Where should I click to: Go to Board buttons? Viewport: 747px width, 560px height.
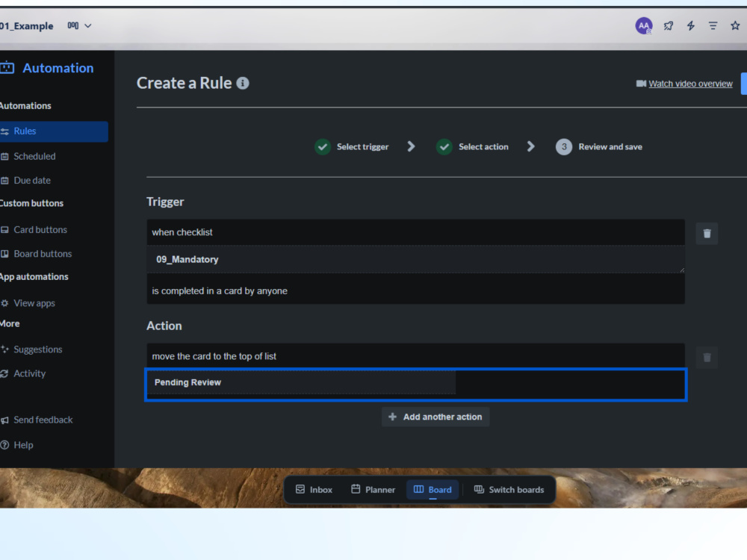pos(43,254)
